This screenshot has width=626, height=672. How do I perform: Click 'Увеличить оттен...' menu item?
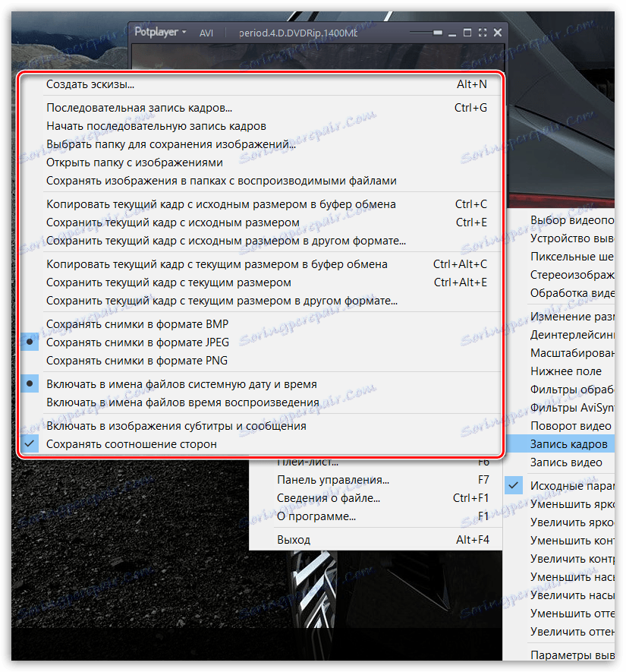[560, 632]
